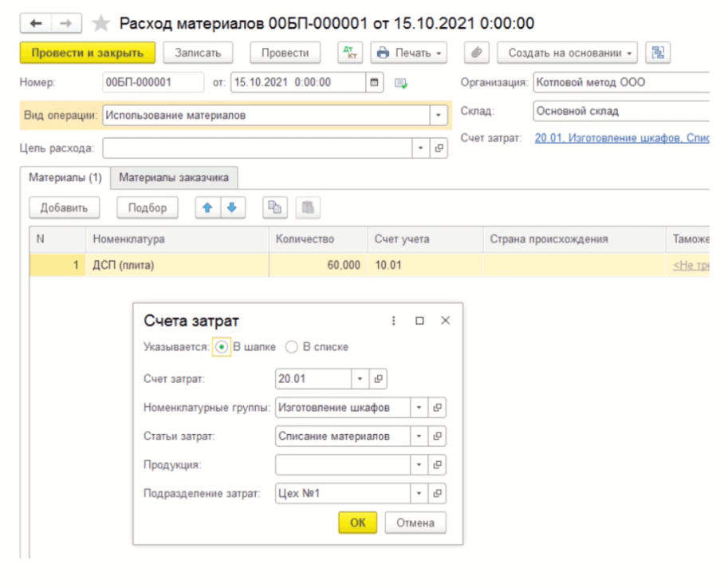Confirm the dialog with OK button
Screen dimensions: 728x588
coord(358,523)
